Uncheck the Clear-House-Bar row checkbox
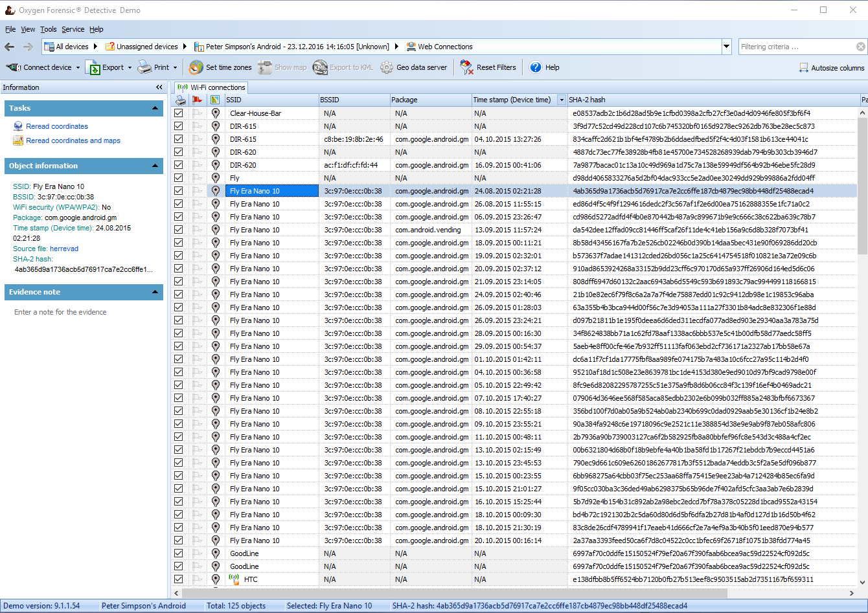Screen dimensions: 868x613 178,113
